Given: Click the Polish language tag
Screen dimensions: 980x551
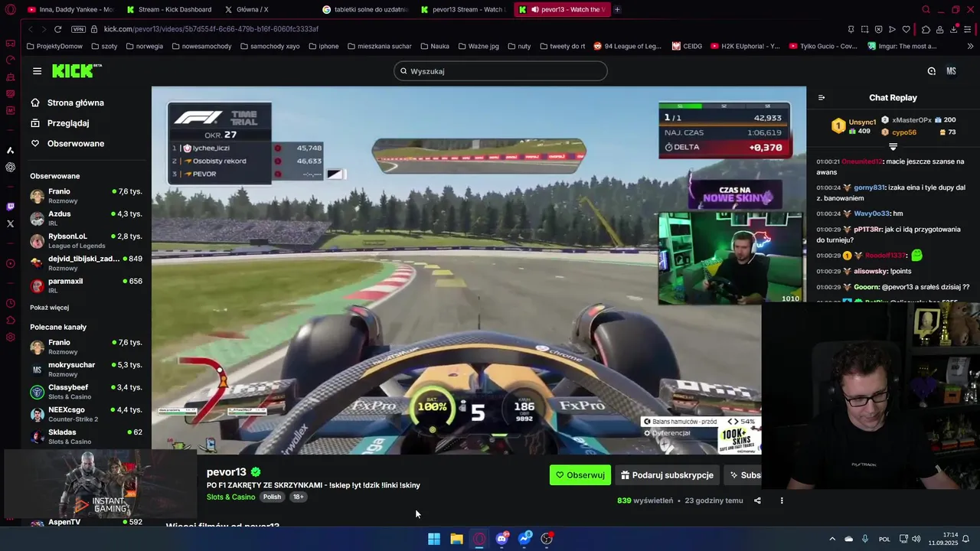Looking at the screenshot, I should pyautogui.click(x=273, y=497).
